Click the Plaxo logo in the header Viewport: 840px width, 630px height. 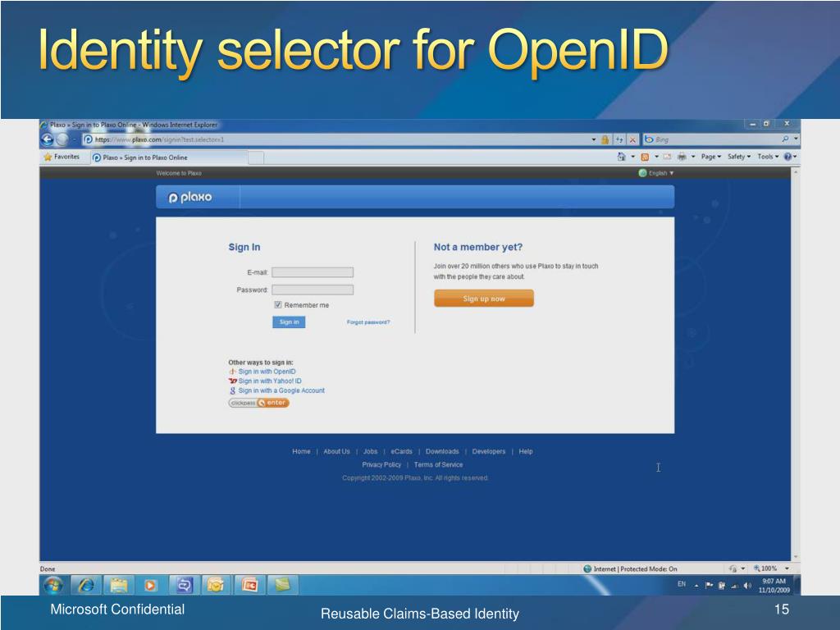point(190,197)
